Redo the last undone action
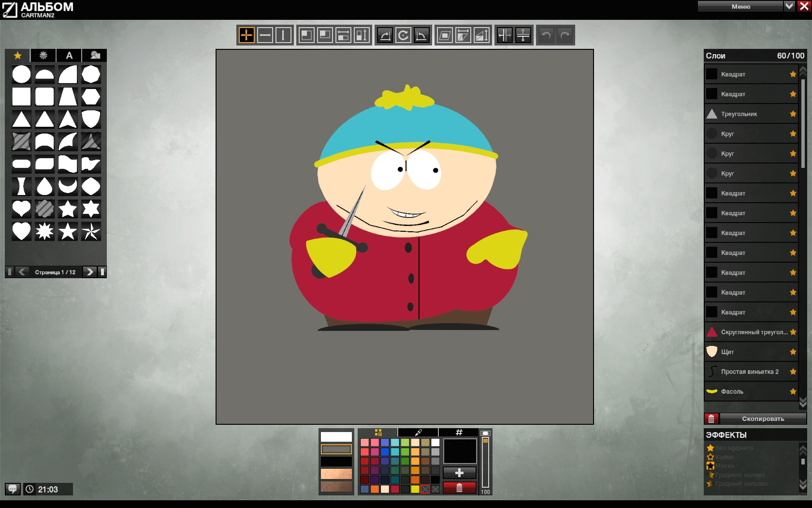The image size is (812, 508). point(565,35)
